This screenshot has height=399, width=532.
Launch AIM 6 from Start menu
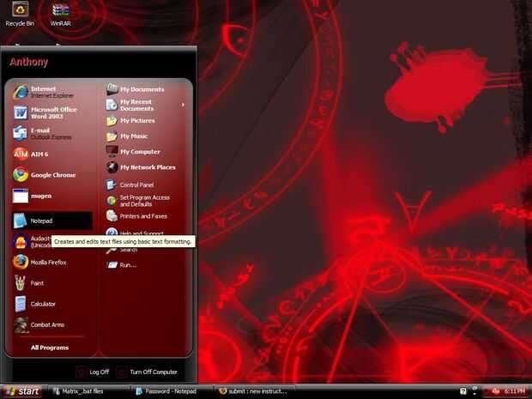(x=21, y=154)
